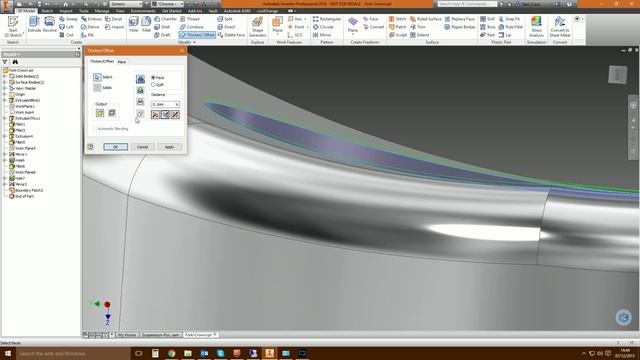Click the Search Help & Commands box
The width and height of the screenshot is (640, 360).
(x=467, y=4)
